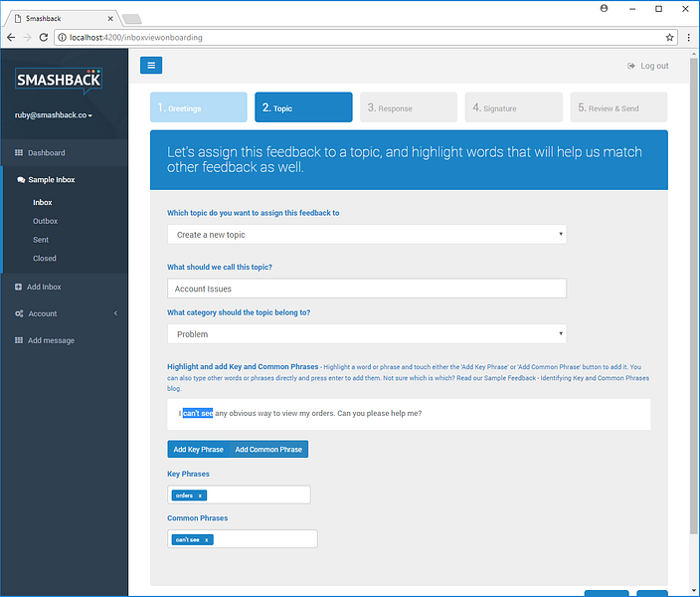The height and width of the screenshot is (597, 700).
Task: Click the word 'orders' in feedback message
Action: click(x=322, y=413)
